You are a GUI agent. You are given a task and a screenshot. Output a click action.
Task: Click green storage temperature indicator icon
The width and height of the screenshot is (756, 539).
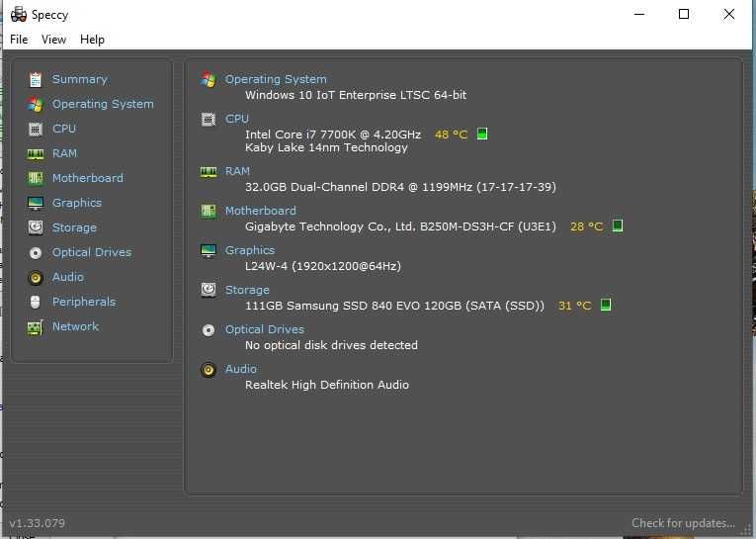[606, 305]
